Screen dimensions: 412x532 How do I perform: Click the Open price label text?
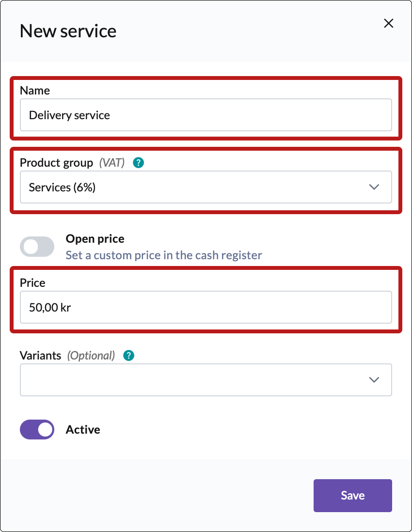(95, 239)
